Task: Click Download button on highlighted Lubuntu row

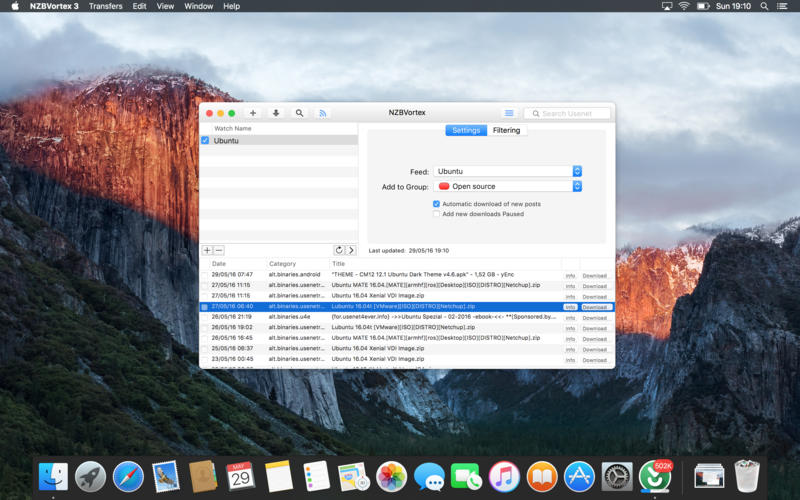Action: point(595,307)
